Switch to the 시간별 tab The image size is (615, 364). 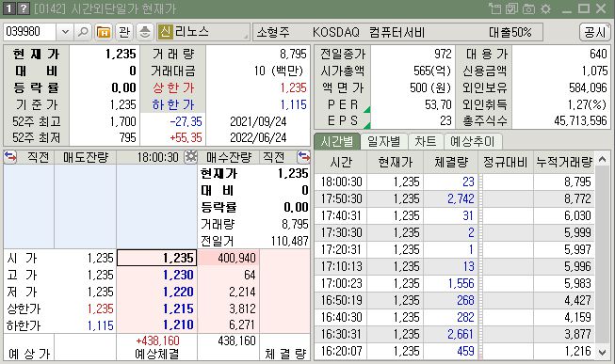point(337,141)
